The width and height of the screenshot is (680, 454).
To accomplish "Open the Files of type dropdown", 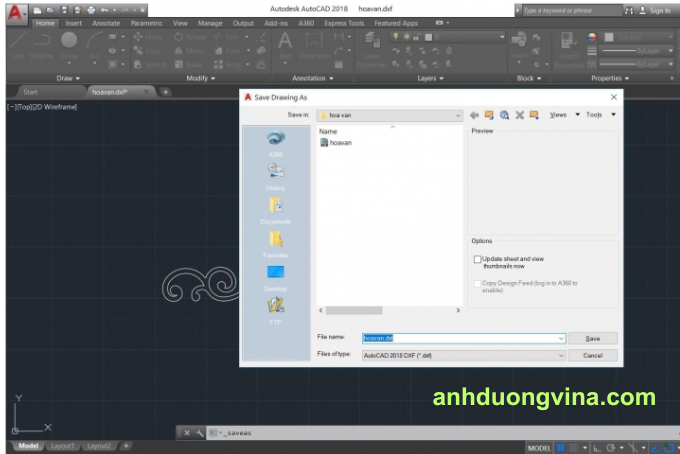I will point(560,355).
